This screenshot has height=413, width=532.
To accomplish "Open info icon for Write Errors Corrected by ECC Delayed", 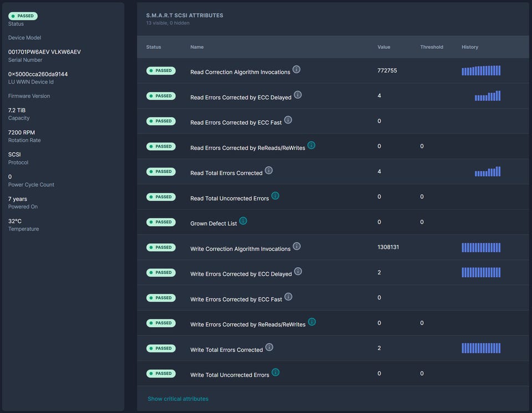I will pyautogui.click(x=298, y=271).
